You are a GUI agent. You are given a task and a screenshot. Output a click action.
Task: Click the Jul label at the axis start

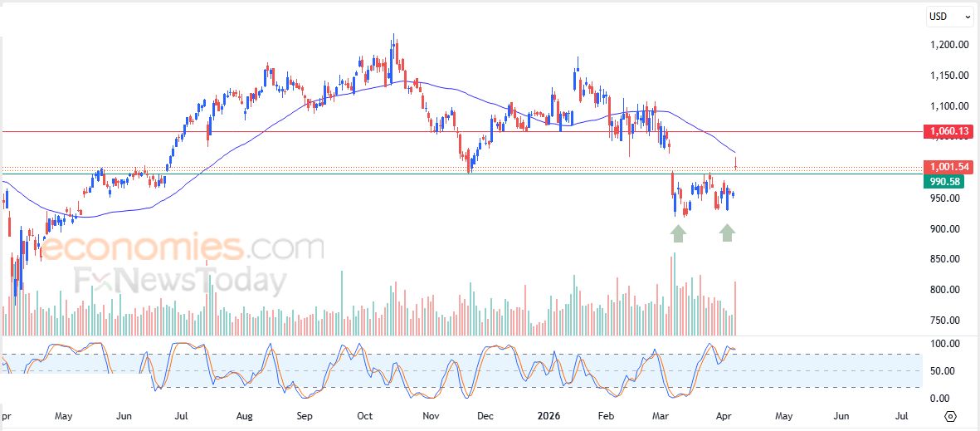[x=182, y=415]
